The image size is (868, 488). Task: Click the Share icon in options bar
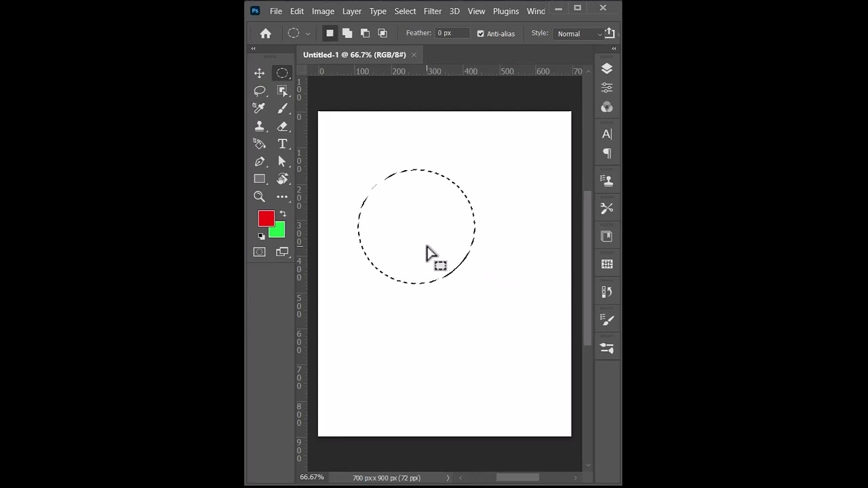[610, 33]
